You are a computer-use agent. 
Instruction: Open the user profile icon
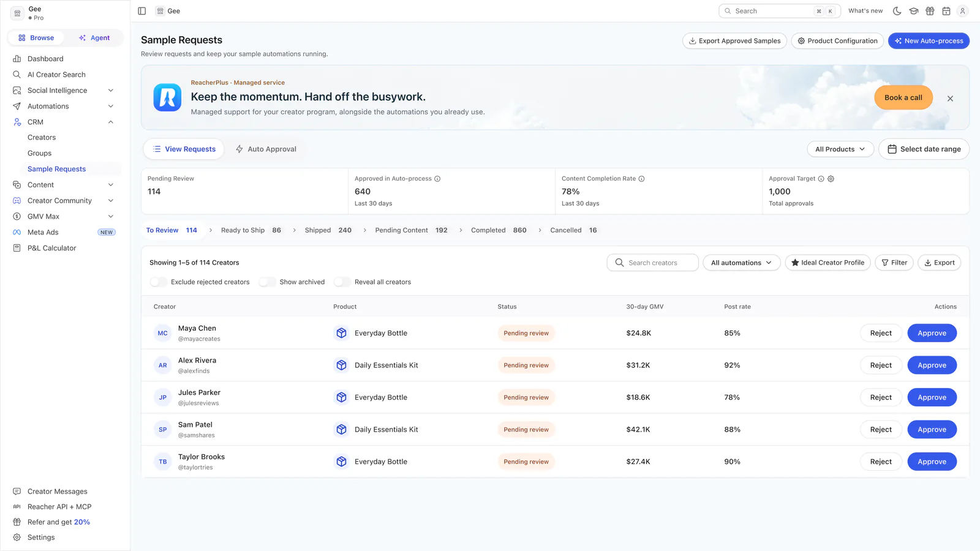(963, 11)
